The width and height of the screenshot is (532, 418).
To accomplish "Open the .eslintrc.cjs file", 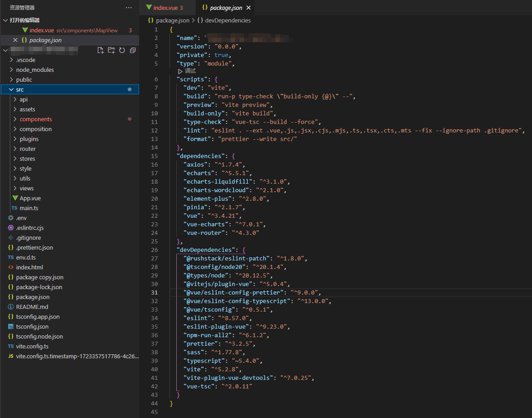I will point(30,228).
